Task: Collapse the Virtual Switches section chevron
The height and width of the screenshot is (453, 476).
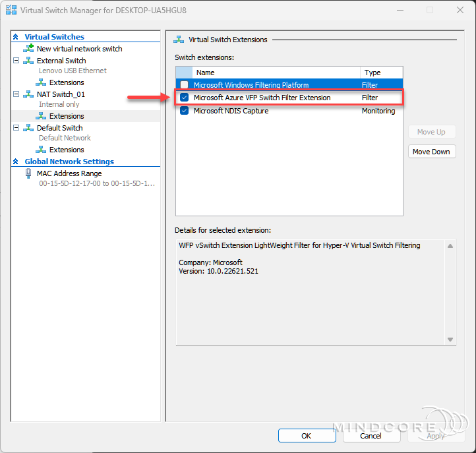Action: [x=16, y=37]
